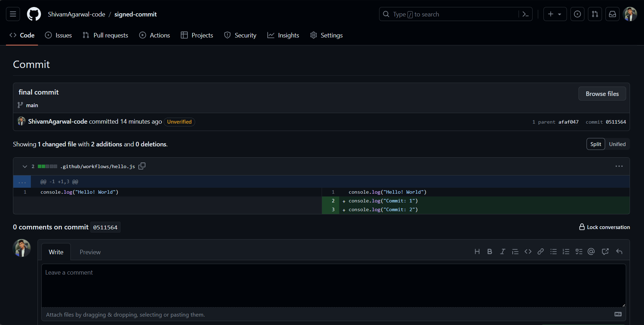Switch to the Preview tab

90,252
